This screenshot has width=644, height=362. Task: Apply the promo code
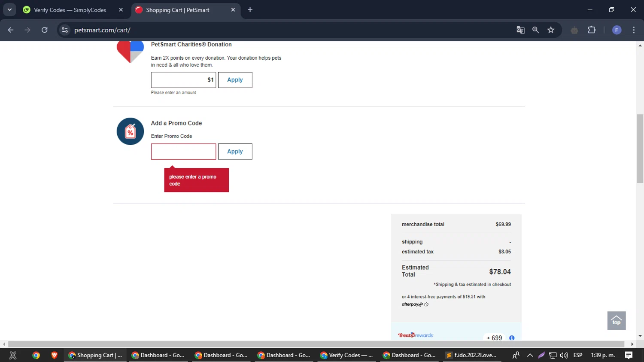[235, 152]
